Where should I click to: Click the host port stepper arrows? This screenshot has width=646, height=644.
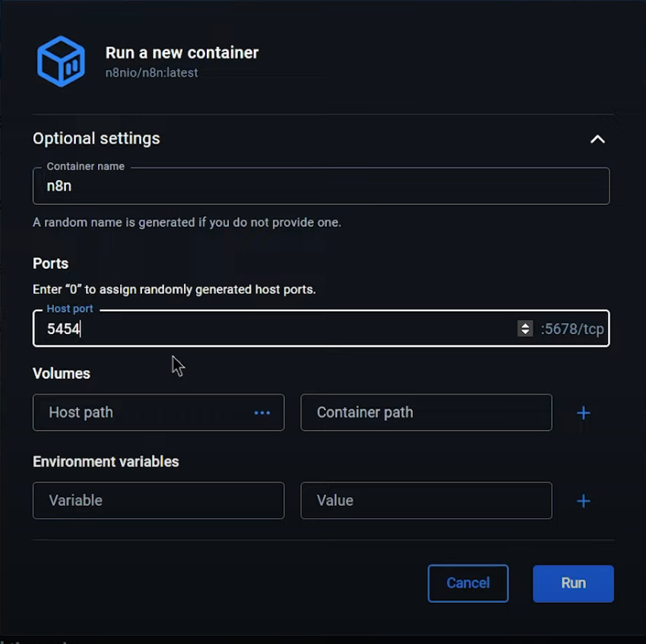point(525,329)
